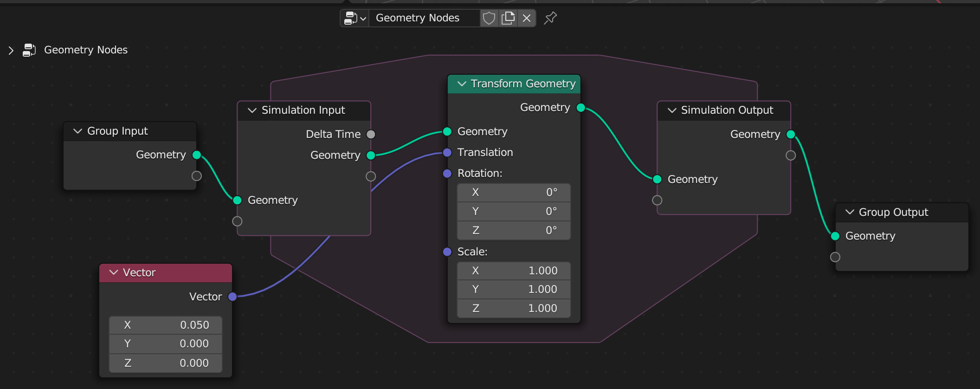Open the node tree browse dropdown

pyautogui.click(x=355, y=18)
